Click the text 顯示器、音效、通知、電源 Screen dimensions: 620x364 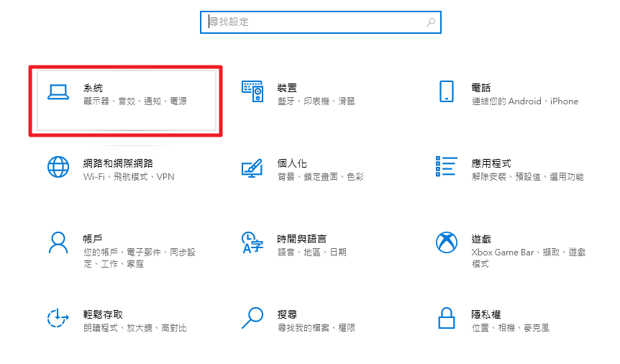(135, 101)
